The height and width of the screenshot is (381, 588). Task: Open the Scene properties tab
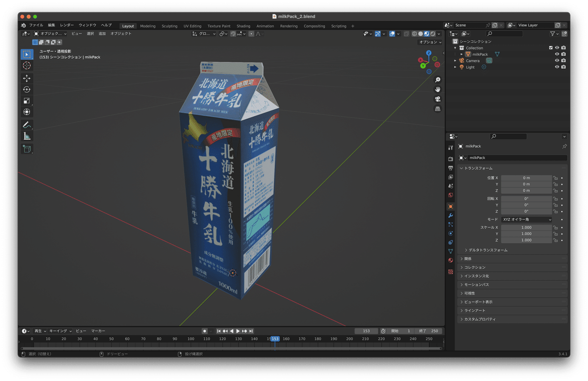pyautogui.click(x=451, y=186)
